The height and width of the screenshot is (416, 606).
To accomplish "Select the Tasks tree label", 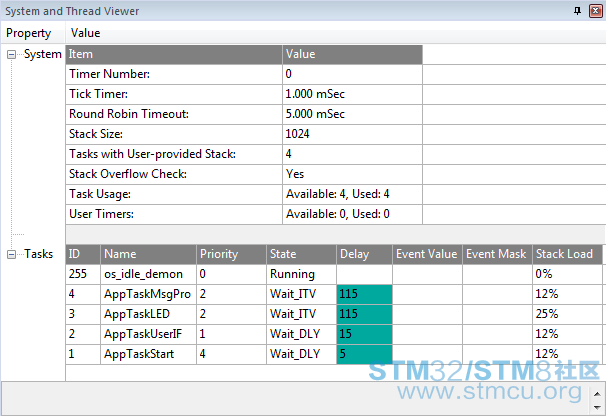I will pos(39,254).
